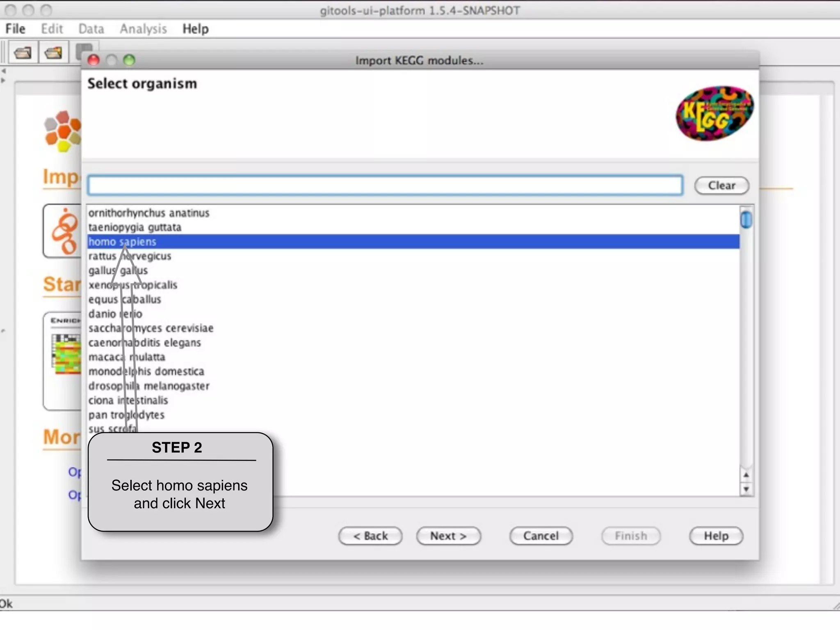840x630 pixels.
Task: Select danio rerio in the list
Action: point(413,314)
